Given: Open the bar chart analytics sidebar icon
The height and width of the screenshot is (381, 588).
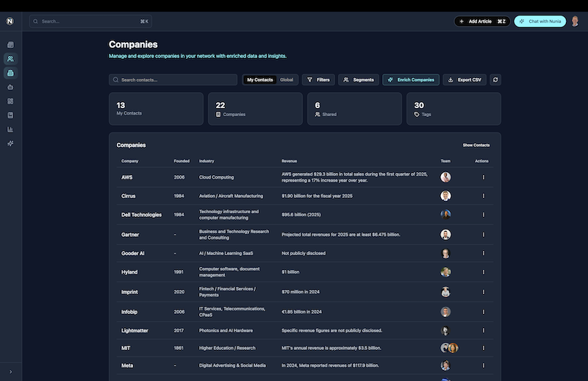Looking at the screenshot, I should coord(10,129).
